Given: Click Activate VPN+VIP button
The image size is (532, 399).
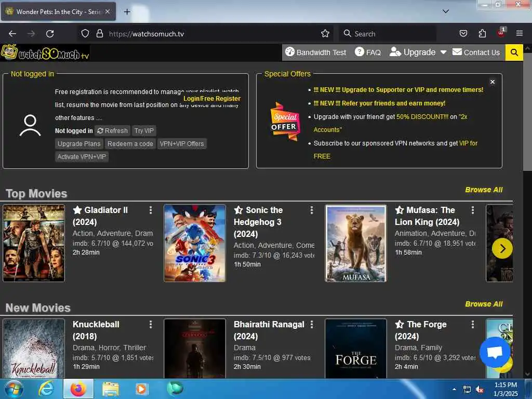Looking at the screenshot, I should pyautogui.click(x=82, y=157).
